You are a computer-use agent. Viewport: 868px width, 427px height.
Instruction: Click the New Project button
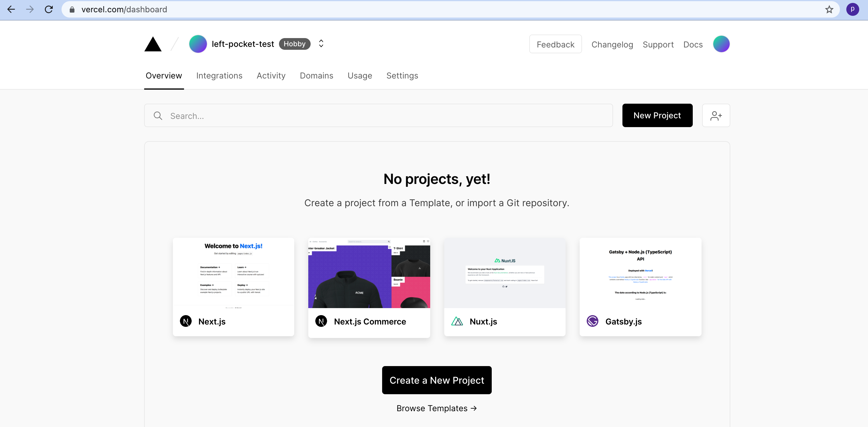pos(657,115)
